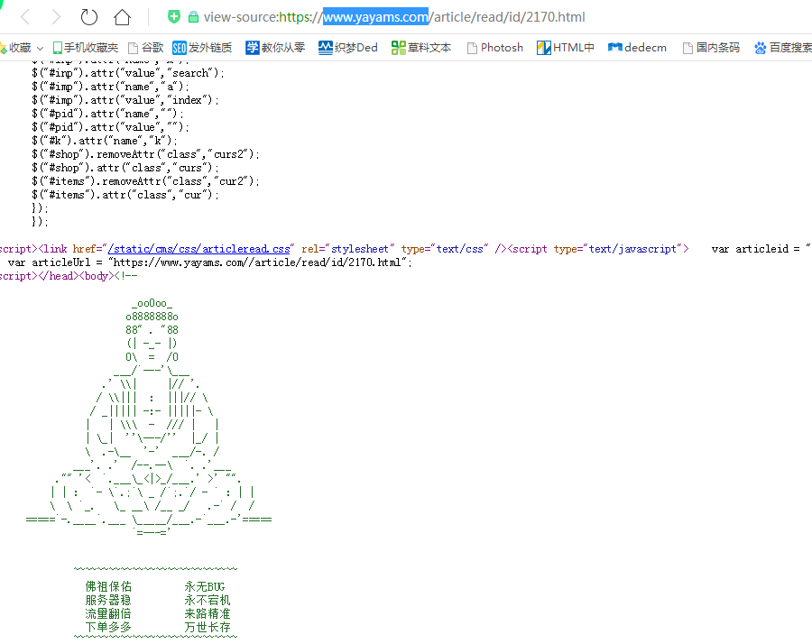Click the browser forward arrow
The image size is (812, 644).
click(x=56, y=17)
